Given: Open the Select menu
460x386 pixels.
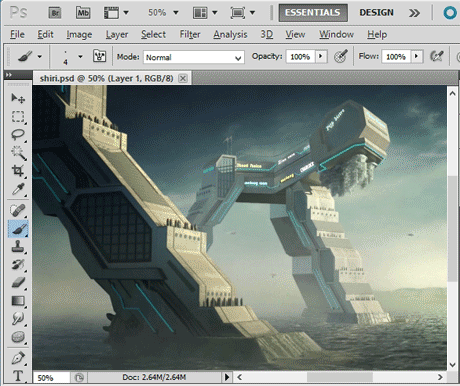Looking at the screenshot, I should point(153,34).
